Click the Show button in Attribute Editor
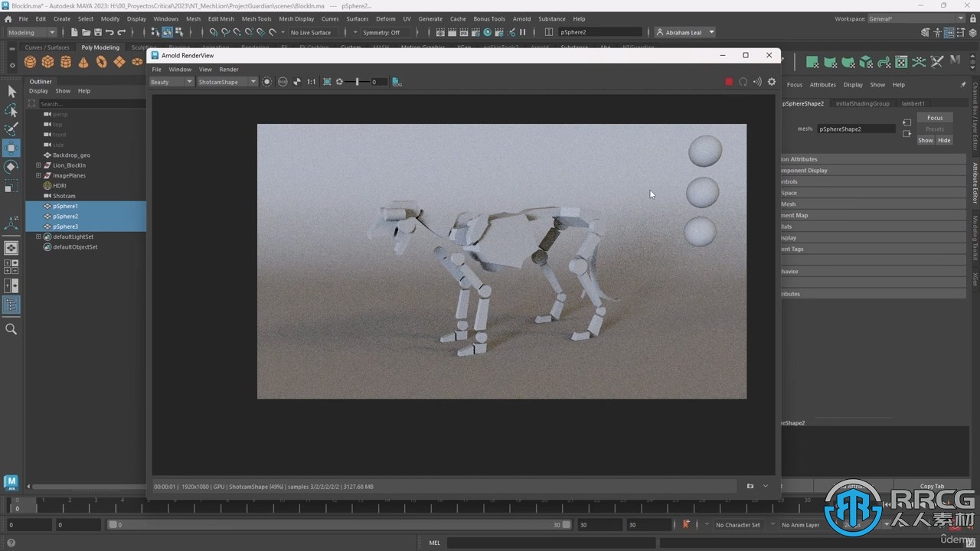This screenshot has width=980, height=551. tap(926, 140)
